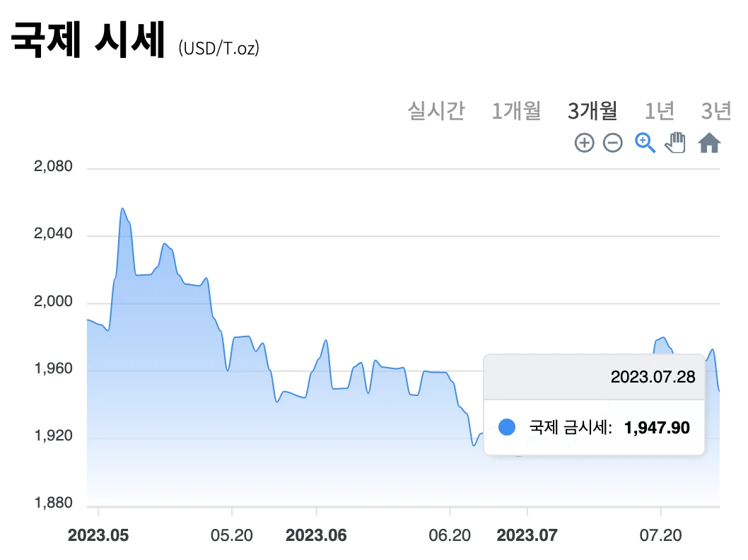Switch to the 1개월 tab

[x=517, y=111]
